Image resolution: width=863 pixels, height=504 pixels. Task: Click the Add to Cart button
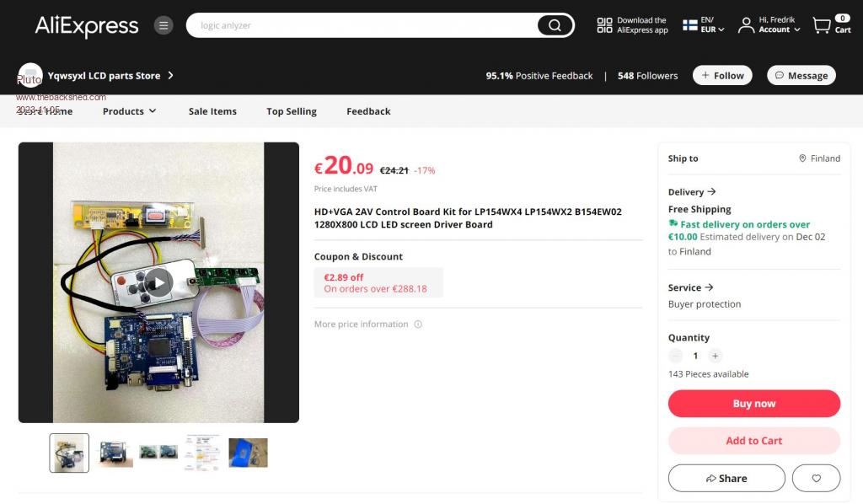pos(753,441)
